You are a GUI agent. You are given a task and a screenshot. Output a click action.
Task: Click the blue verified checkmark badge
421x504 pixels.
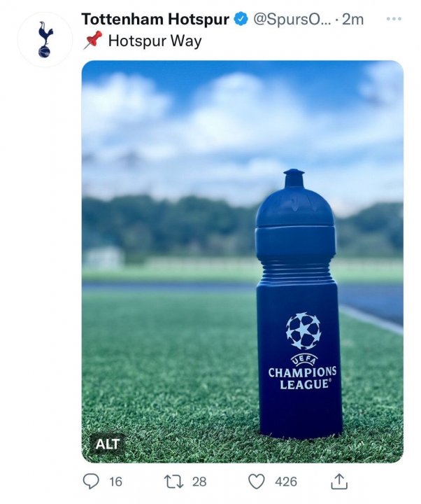point(241,20)
